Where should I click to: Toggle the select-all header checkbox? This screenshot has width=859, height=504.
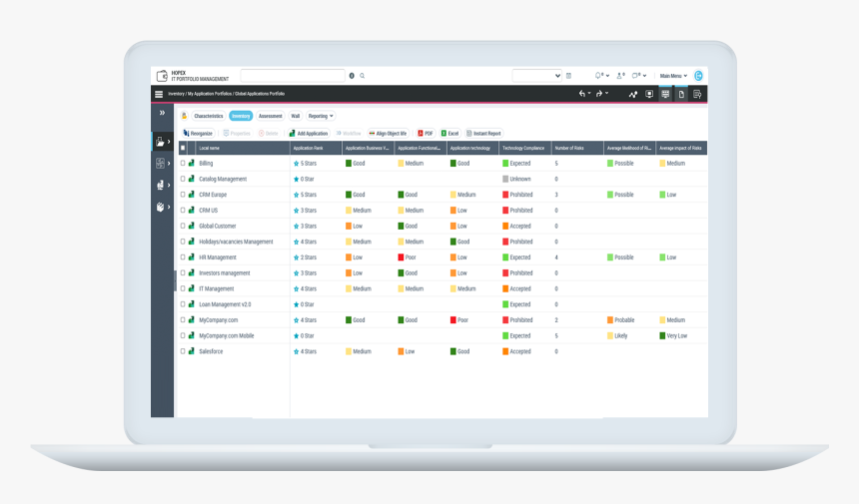183,148
